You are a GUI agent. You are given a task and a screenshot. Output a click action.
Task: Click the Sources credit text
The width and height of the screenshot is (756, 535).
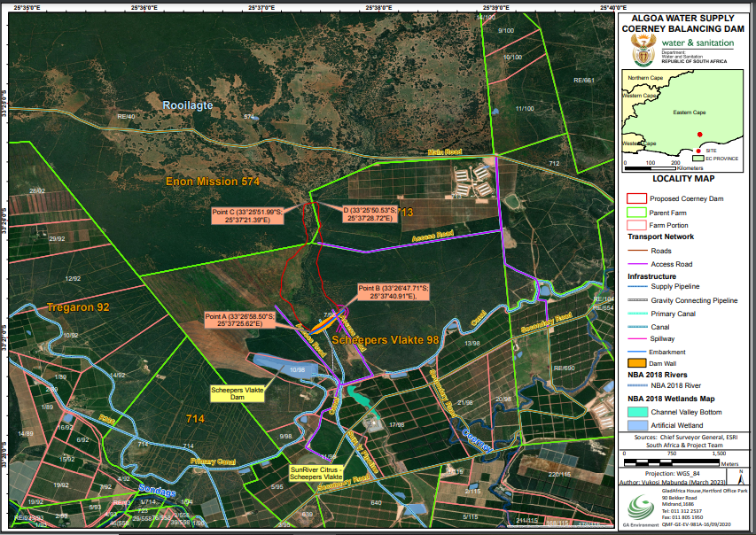[684, 441]
